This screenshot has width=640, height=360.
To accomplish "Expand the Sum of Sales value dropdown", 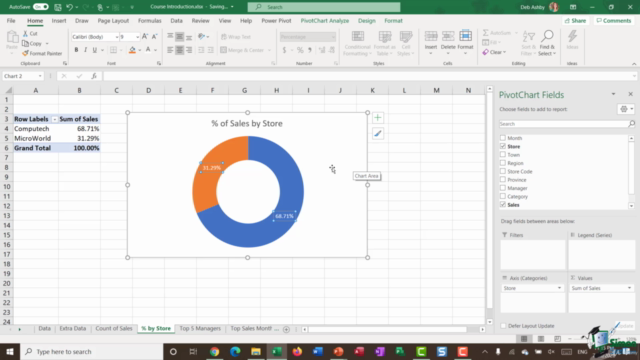I will tap(629, 288).
